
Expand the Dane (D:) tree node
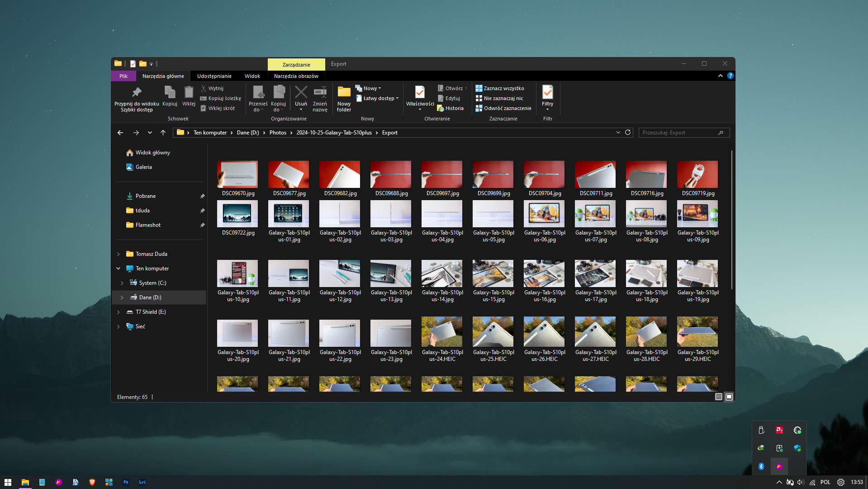pyautogui.click(x=122, y=297)
